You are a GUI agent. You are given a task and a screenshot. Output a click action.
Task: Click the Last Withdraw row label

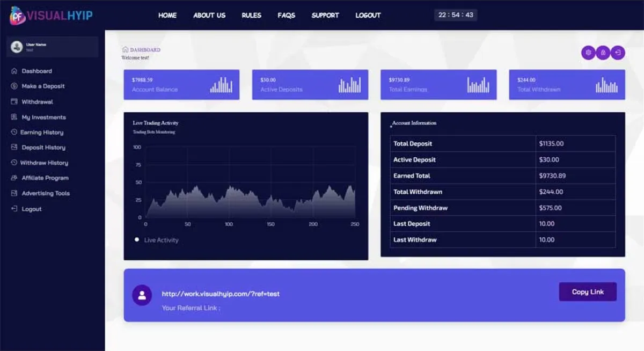415,240
